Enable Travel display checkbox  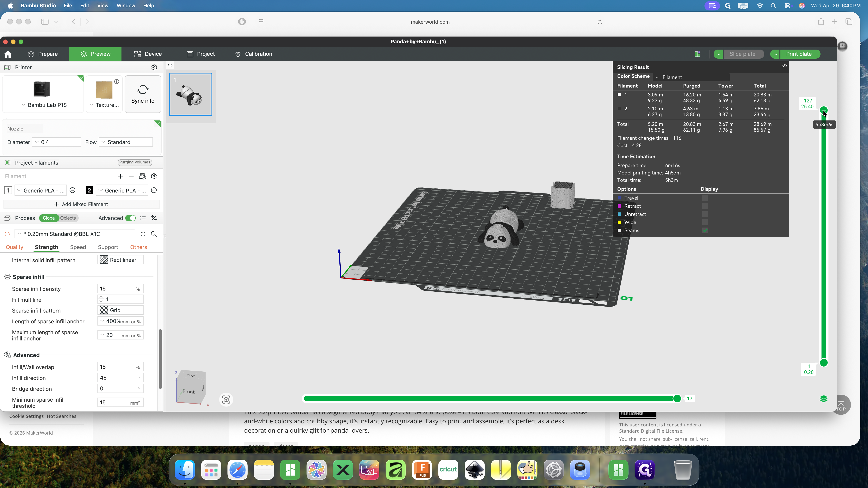coord(705,198)
